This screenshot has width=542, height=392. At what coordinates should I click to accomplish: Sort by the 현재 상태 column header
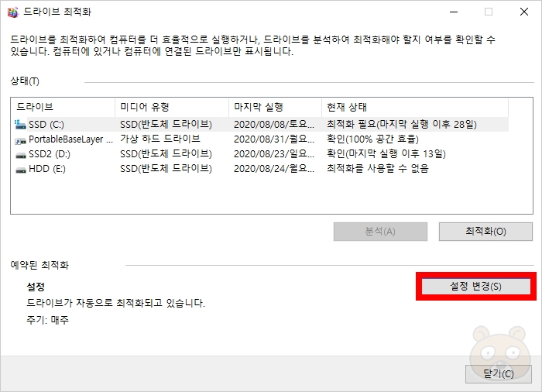(415, 107)
